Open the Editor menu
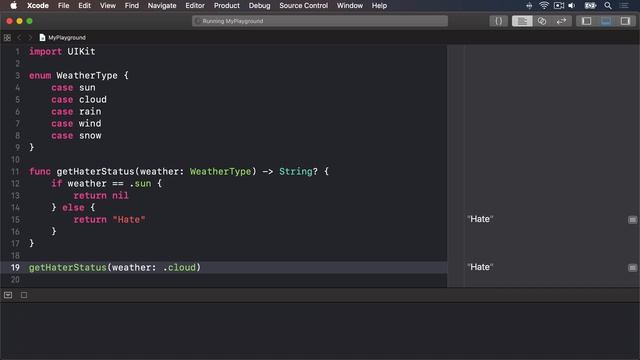The image size is (640, 360). [x=195, y=6]
